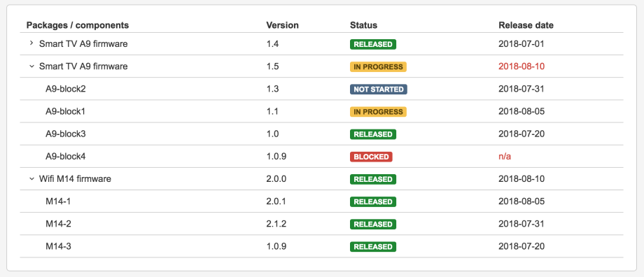Select the A9-block4 row name
The image size is (644, 277).
(x=66, y=157)
